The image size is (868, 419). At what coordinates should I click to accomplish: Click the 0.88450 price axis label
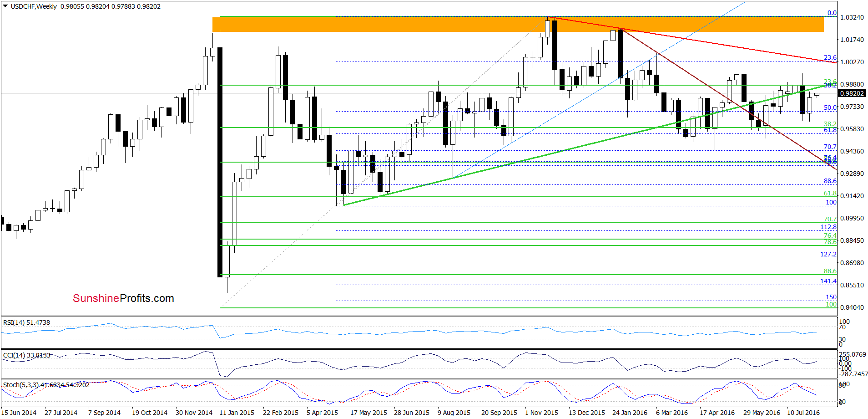[852, 240]
